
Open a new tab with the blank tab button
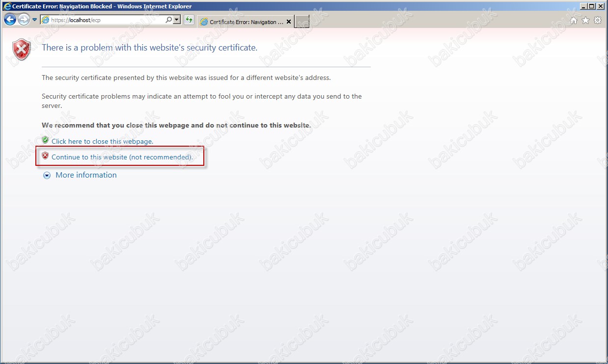point(302,22)
